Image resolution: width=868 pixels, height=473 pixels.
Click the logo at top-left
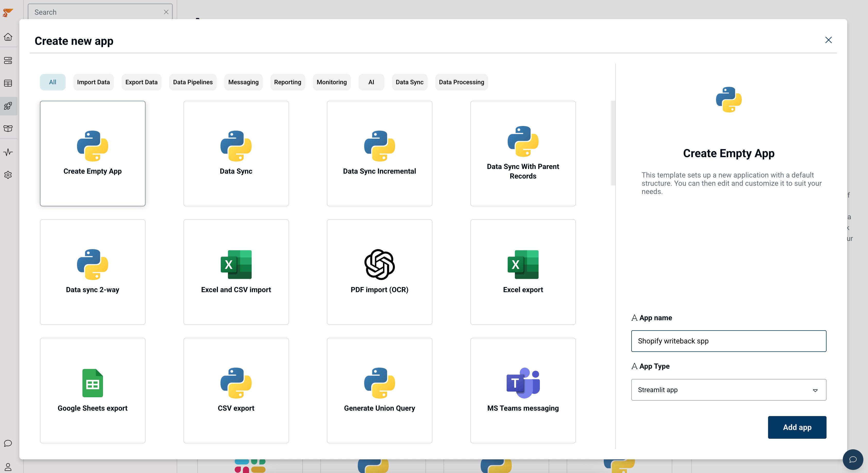(8, 12)
